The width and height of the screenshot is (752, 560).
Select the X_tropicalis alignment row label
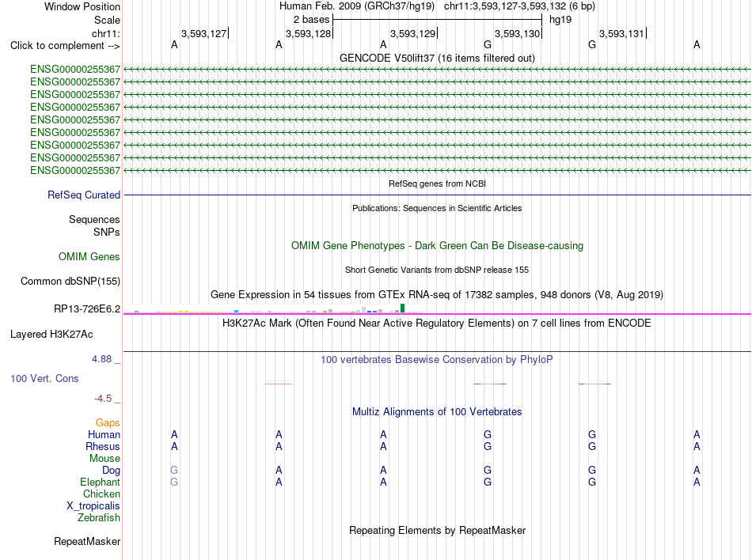point(93,506)
